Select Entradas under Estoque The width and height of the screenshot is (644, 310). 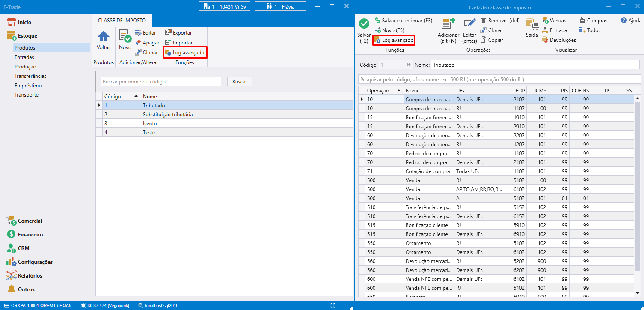tap(24, 57)
